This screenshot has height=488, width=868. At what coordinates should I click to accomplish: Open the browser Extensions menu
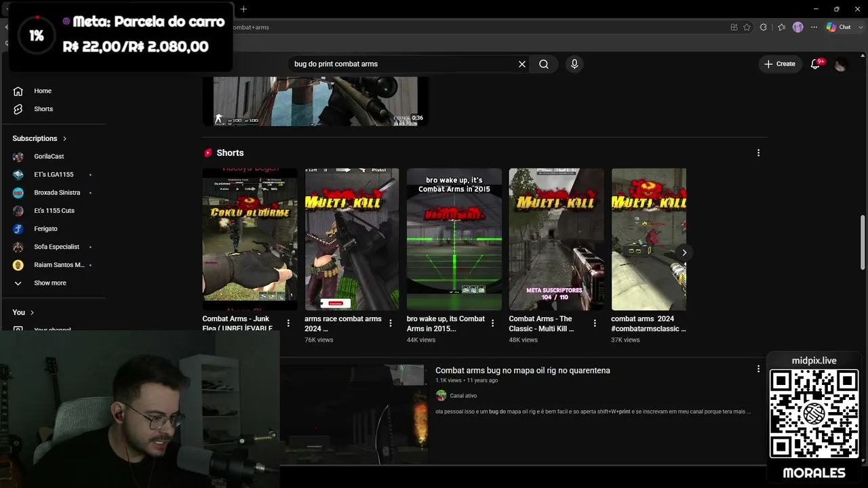[764, 27]
